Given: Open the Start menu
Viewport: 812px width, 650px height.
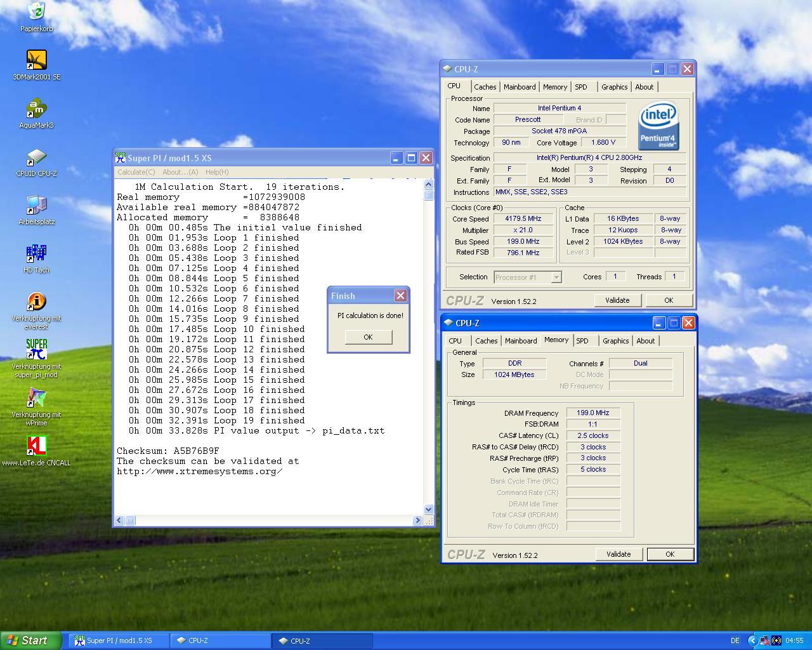Looking at the screenshot, I should [x=31, y=640].
